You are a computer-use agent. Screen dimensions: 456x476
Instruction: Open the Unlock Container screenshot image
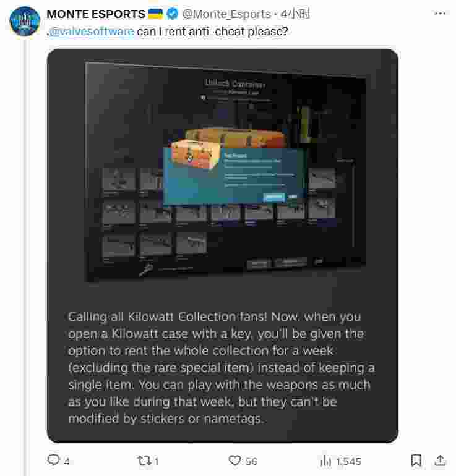pos(226,172)
